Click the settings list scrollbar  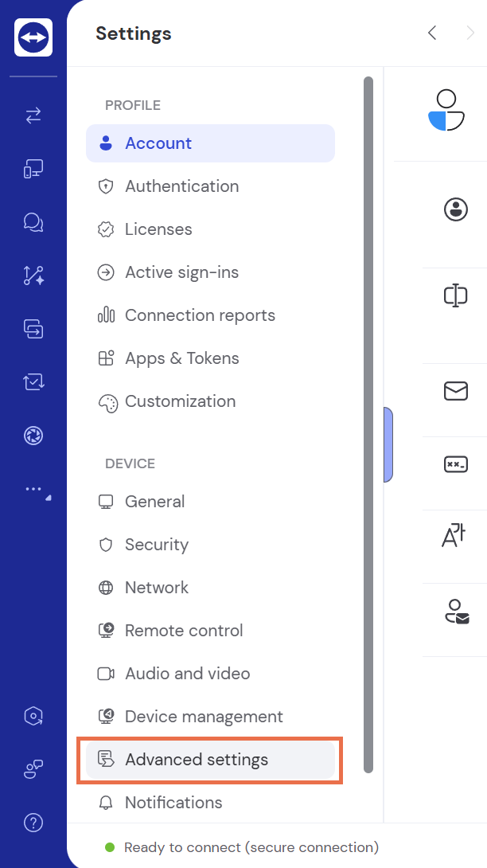pyautogui.click(x=368, y=422)
